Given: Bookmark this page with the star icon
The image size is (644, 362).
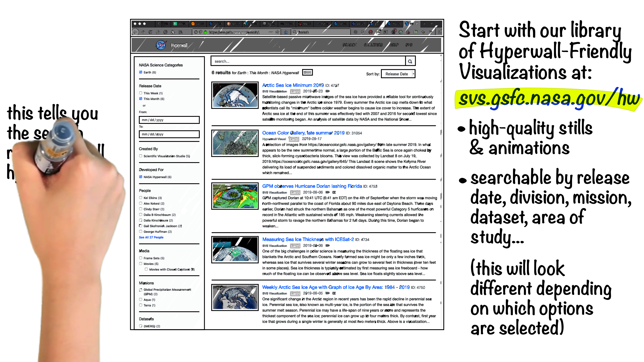Looking at the screenshot, I should click(277, 32).
